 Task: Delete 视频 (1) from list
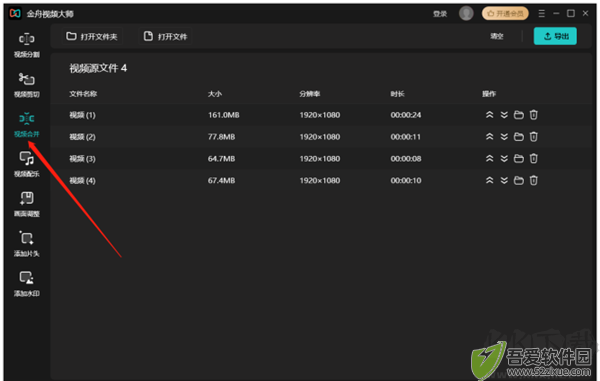[533, 115]
